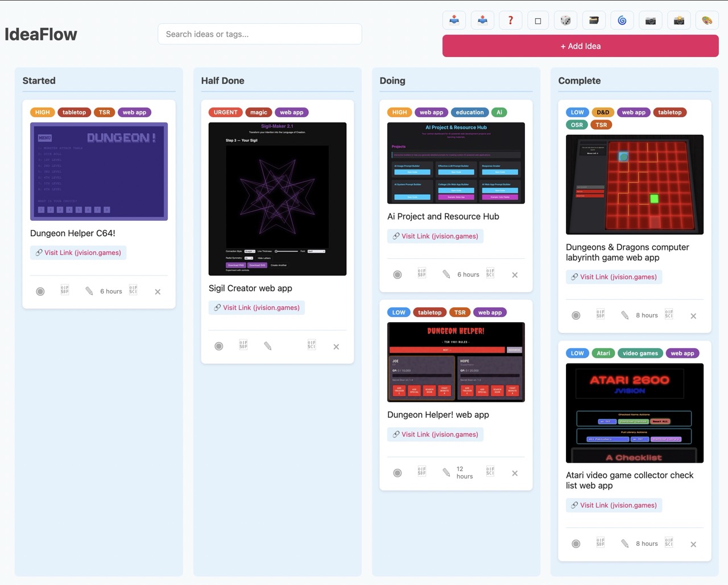This screenshot has height=585, width=728.
Task: Select the URGENT tag on Sigil Creator card
Action: tap(225, 112)
